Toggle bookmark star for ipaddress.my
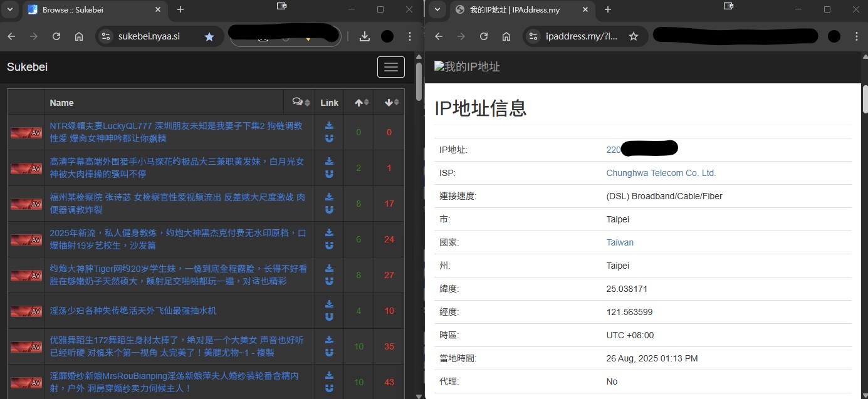Viewport: 868px width, 399px height. click(634, 36)
